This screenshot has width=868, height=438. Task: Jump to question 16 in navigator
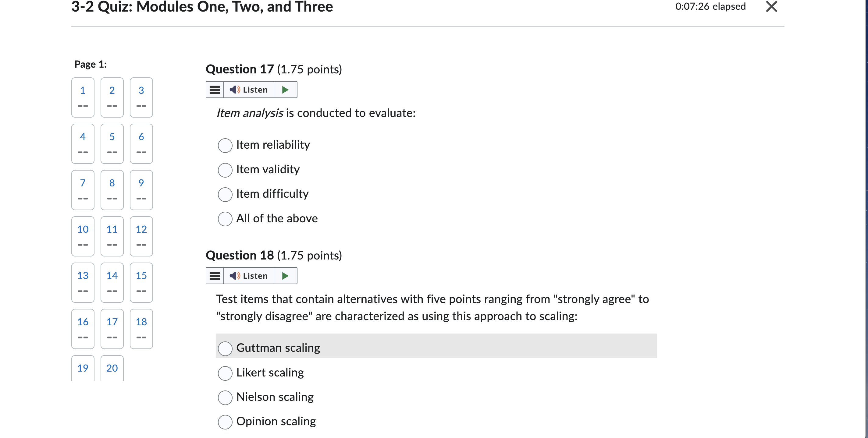tap(83, 329)
